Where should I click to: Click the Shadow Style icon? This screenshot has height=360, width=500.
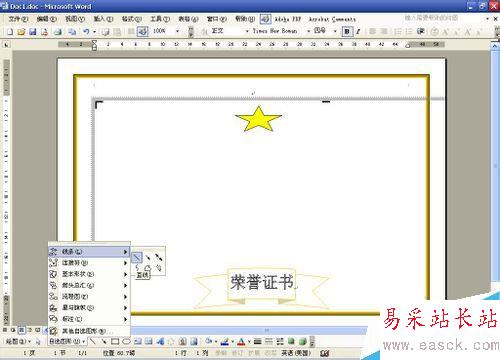pyautogui.click(x=291, y=341)
